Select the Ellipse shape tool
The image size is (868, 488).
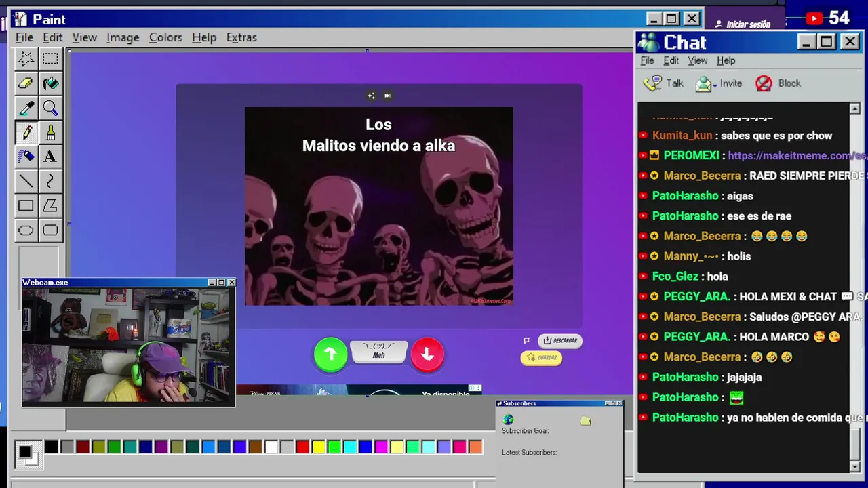click(x=26, y=230)
